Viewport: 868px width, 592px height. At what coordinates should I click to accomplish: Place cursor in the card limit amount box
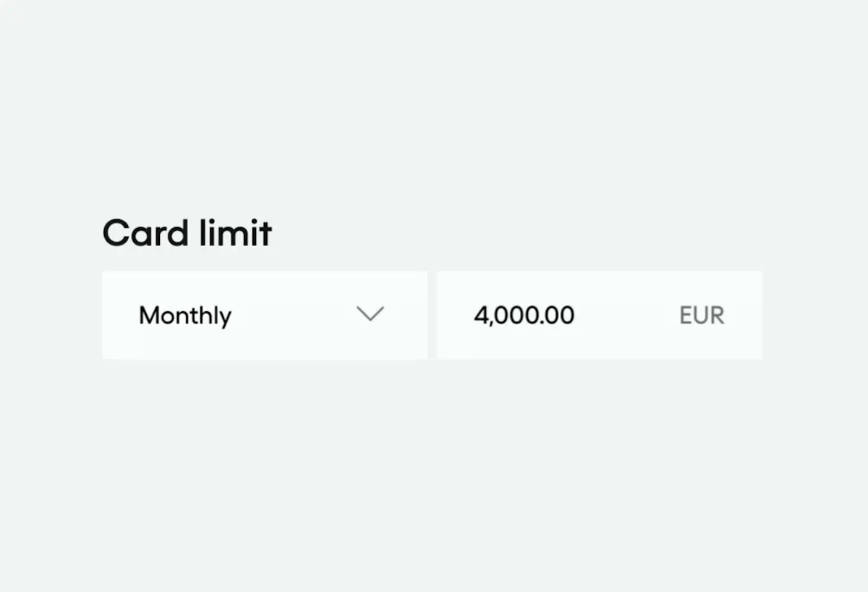600,315
